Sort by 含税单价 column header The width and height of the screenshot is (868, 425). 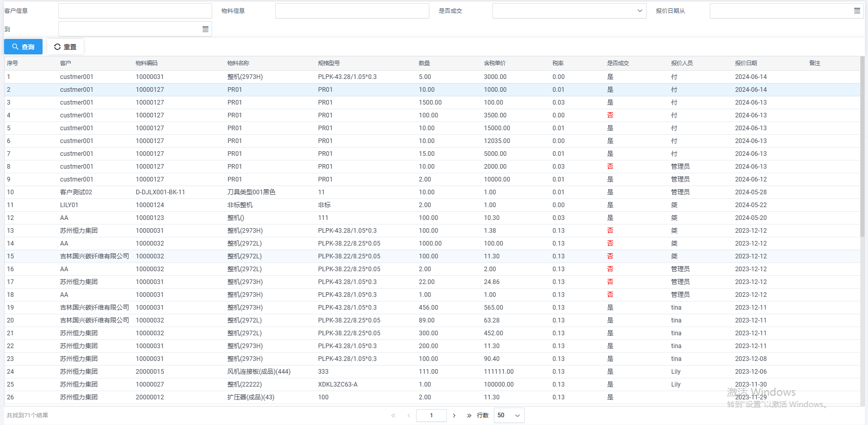(x=494, y=63)
